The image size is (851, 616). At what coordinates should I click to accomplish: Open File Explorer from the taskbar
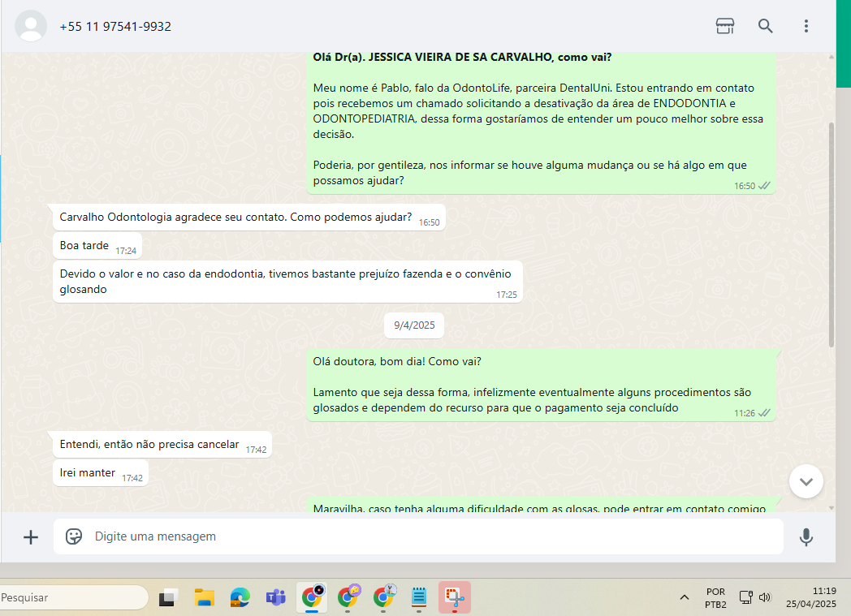[205, 597]
